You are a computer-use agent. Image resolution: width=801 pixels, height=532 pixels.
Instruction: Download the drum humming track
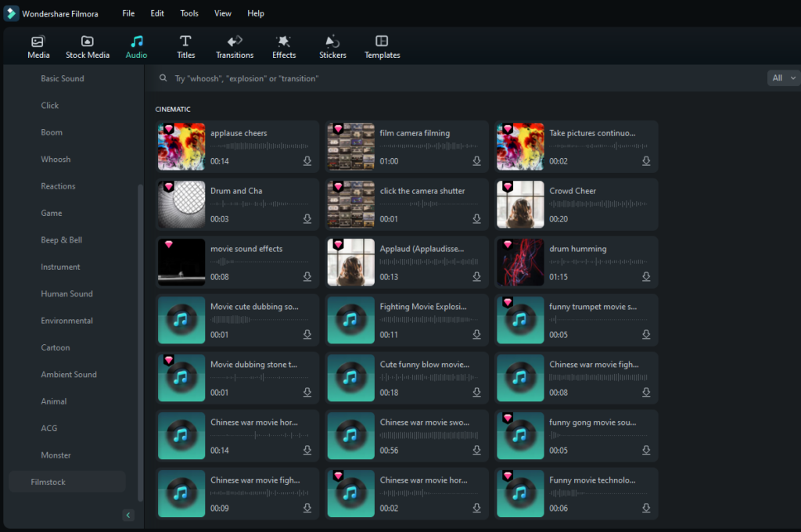(646, 277)
